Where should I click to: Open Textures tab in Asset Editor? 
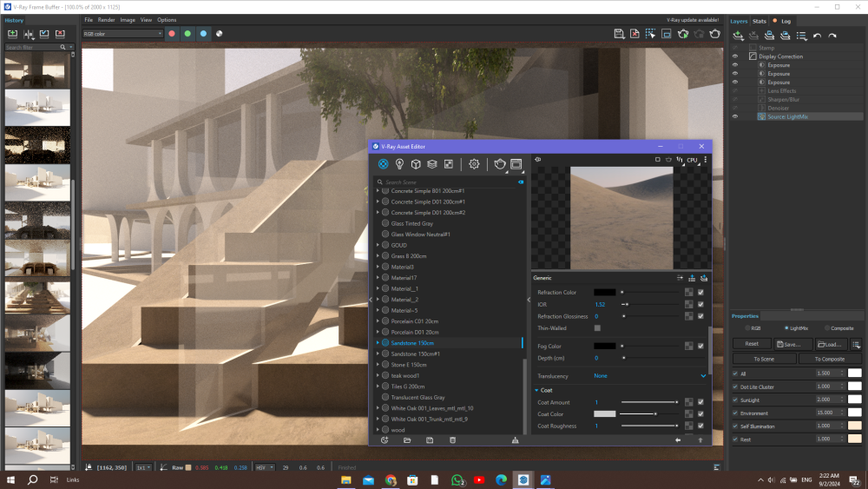448,164
